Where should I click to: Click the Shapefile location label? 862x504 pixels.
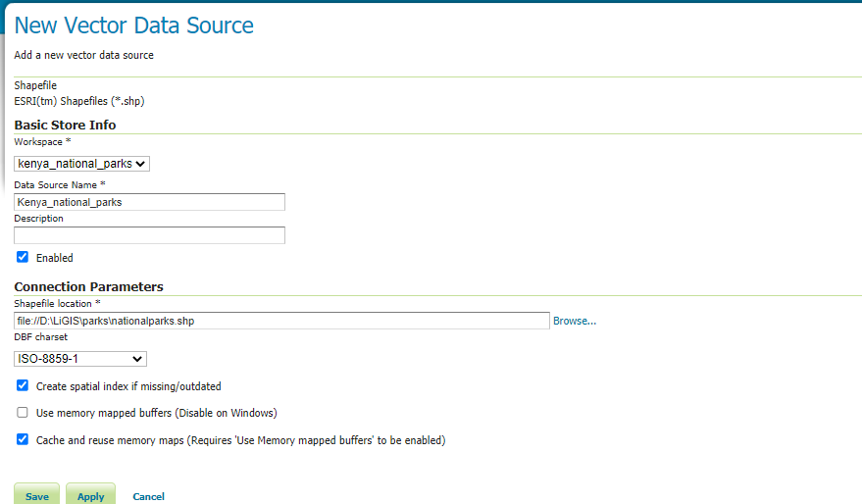57,303
